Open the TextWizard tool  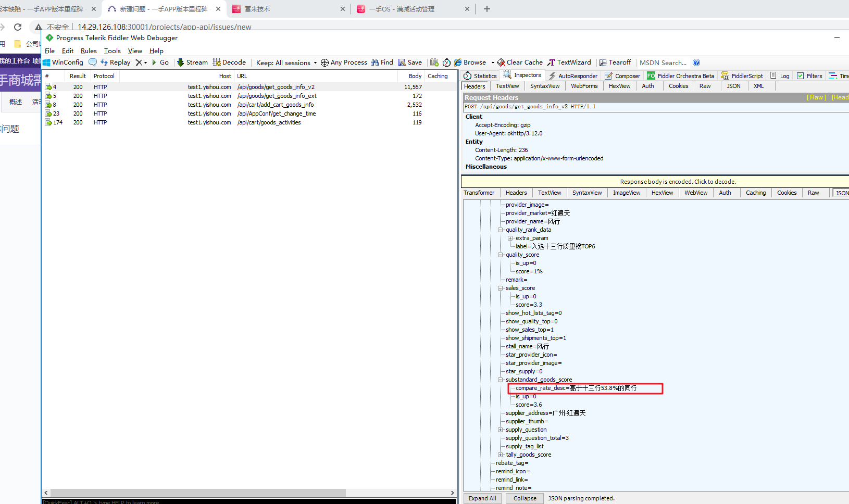click(569, 62)
